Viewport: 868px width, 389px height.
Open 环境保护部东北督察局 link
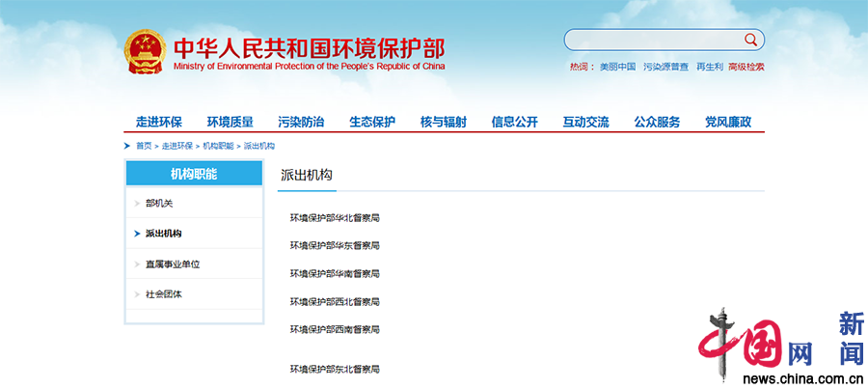pos(335,369)
